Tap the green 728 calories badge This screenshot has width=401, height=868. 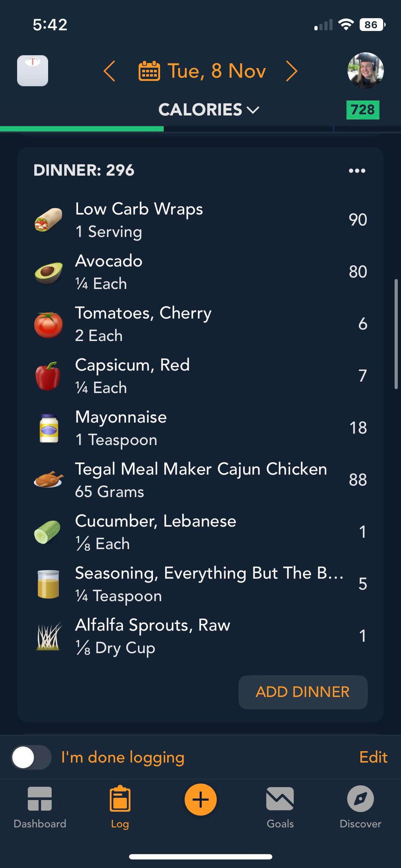click(x=362, y=110)
